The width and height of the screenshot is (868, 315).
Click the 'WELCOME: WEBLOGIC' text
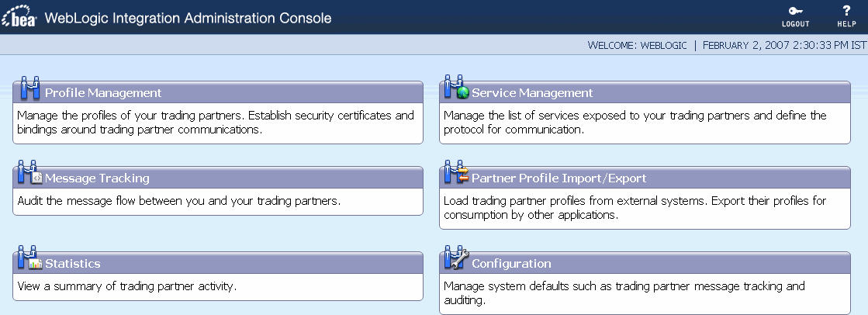click(637, 46)
